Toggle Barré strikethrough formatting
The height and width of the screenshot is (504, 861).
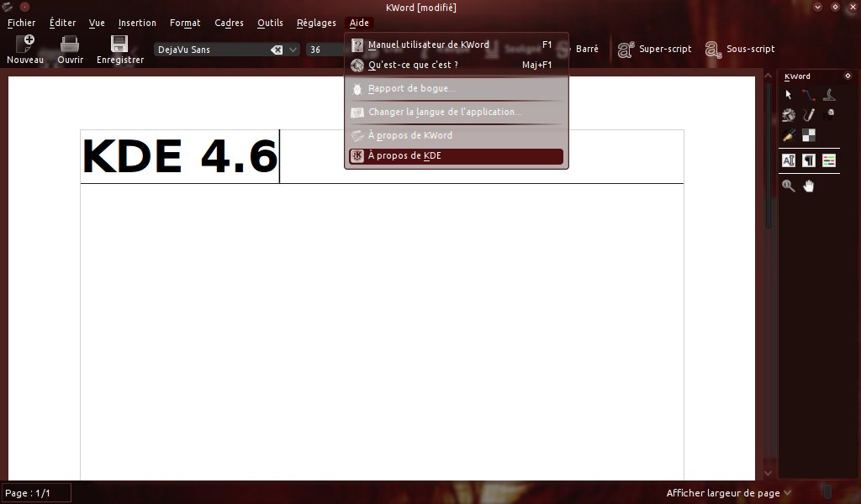pos(586,49)
